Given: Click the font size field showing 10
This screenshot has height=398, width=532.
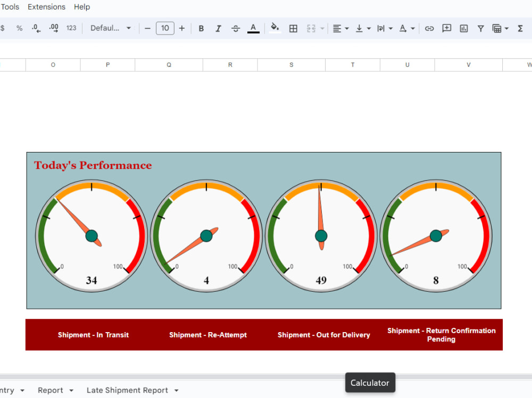Looking at the screenshot, I should click(x=165, y=28).
